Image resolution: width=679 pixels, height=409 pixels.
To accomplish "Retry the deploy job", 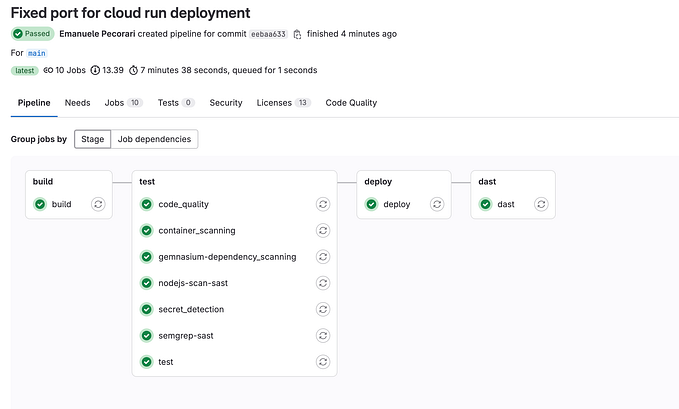I will [437, 204].
